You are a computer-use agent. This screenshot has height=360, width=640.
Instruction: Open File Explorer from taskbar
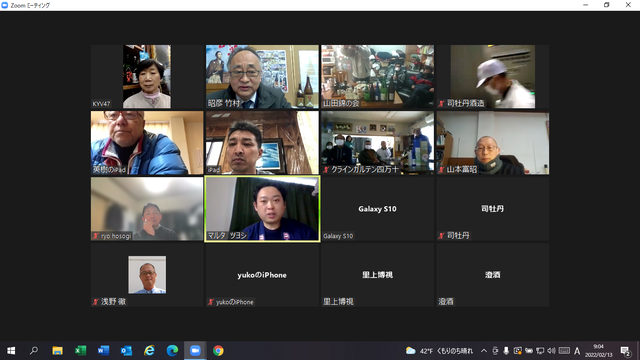click(57, 351)
